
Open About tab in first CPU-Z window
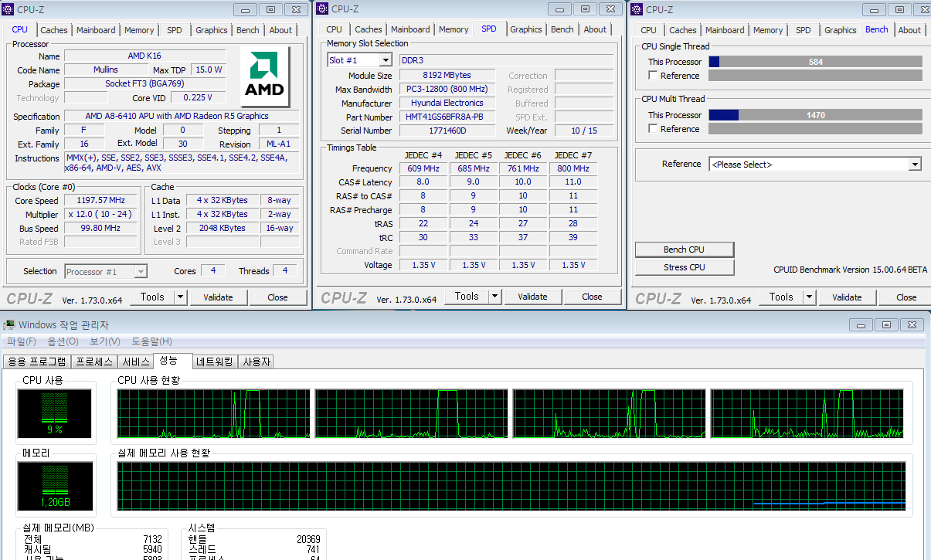280,30
